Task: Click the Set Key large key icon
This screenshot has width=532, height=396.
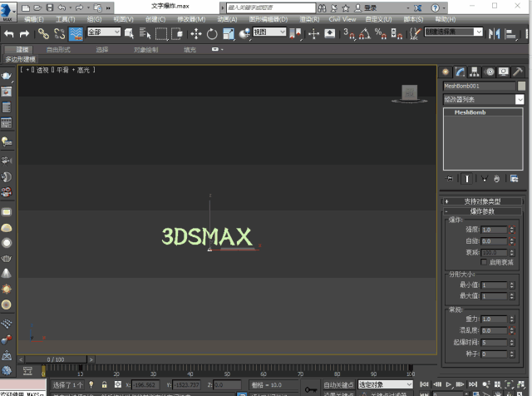Action: [x=310, y=389]
